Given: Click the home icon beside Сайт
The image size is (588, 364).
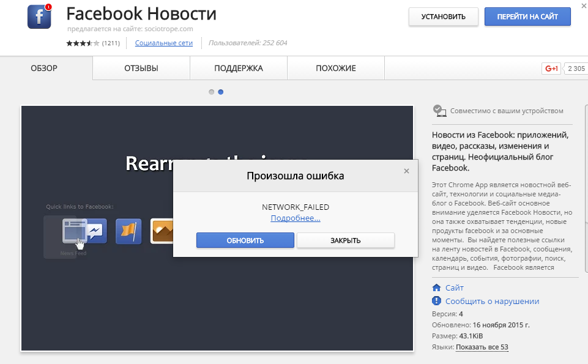Looking at the screenshot, I should (436, 288).
